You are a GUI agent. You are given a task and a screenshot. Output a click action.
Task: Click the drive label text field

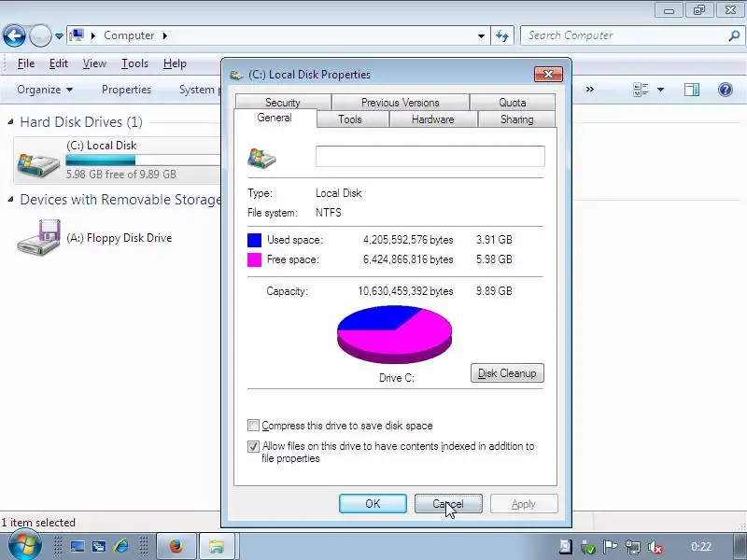(x=430, y=156)
